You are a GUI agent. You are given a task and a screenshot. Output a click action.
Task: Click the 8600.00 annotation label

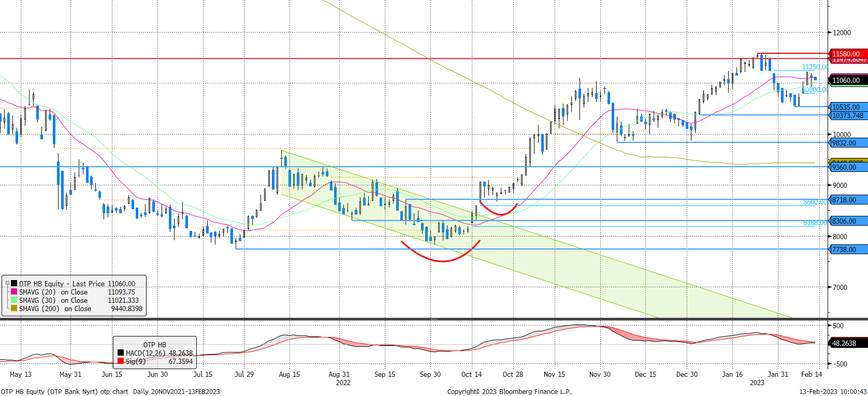815,202
